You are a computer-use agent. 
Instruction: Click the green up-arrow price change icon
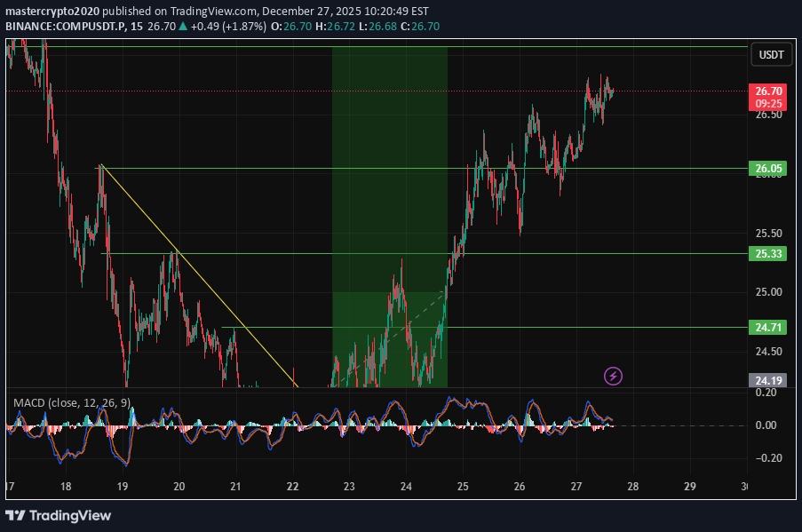click(x=183, y=27)
